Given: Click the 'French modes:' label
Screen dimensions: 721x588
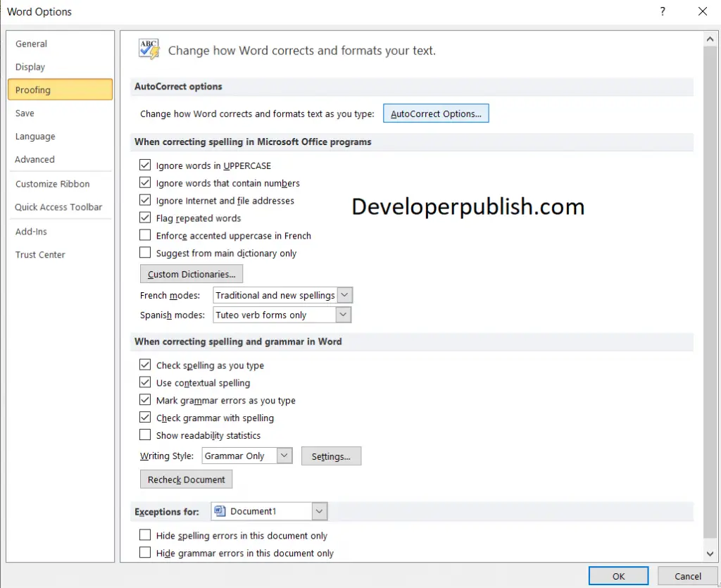Looking at the screenshot, I should point(170,295).
